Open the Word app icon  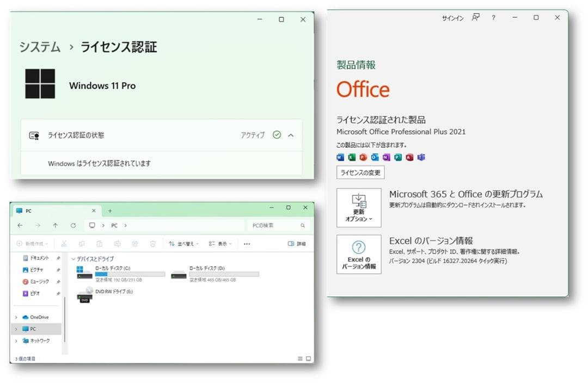341,157
